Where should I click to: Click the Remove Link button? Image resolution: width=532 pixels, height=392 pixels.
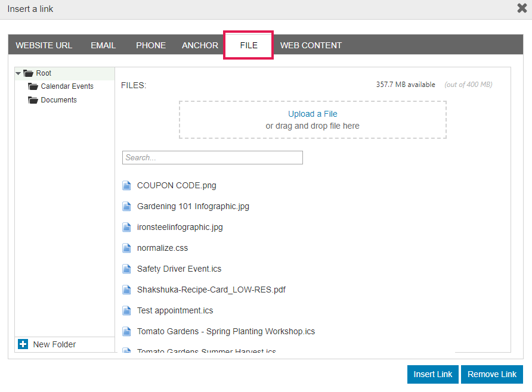491,374
